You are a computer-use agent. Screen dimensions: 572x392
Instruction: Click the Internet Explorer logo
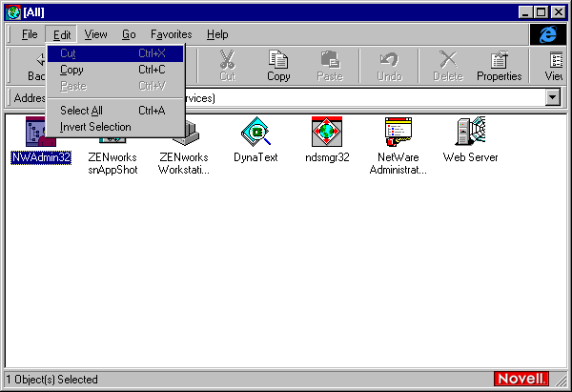pos(548,34)
